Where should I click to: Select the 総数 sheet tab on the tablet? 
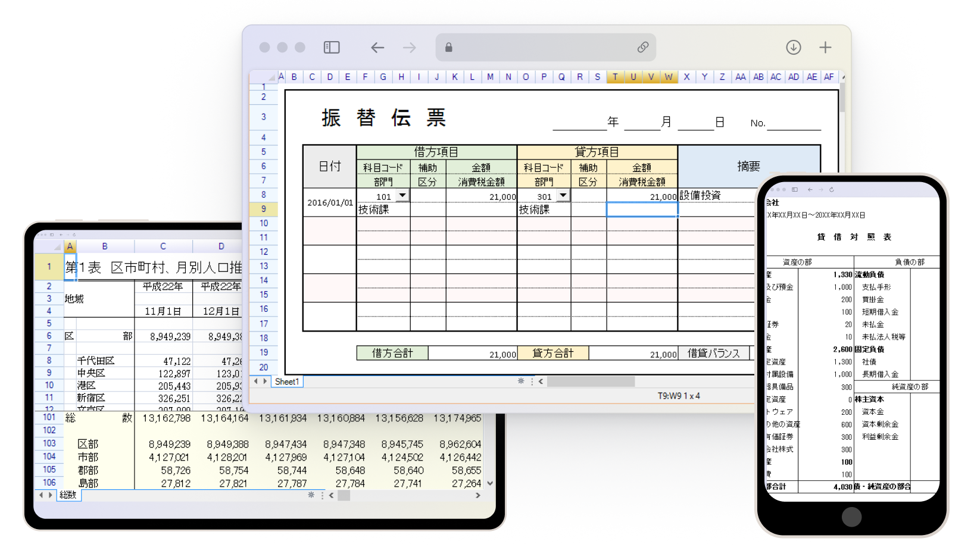point(67,495)
